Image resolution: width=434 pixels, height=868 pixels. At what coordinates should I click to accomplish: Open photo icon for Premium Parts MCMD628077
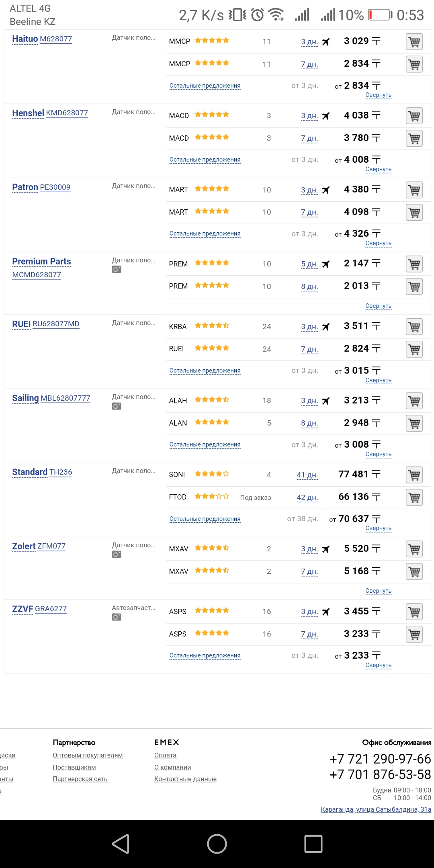click(x=117, y=270)
